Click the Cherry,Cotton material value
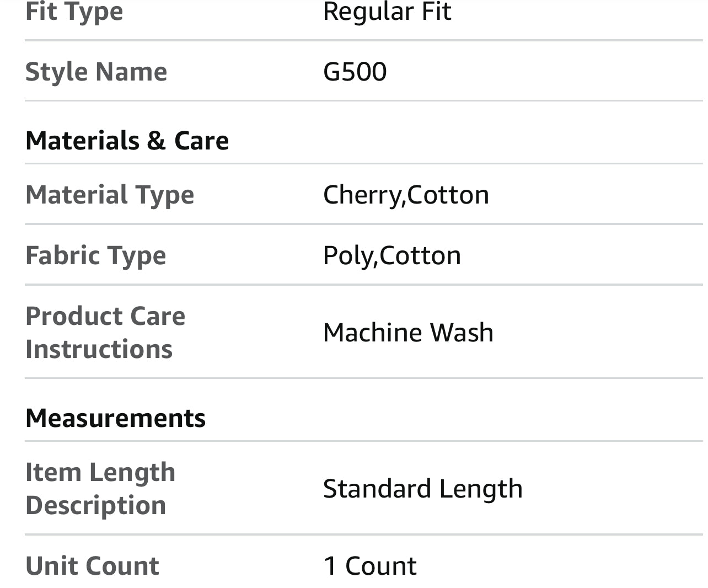 pyautogui.click(x=406, y=195)
